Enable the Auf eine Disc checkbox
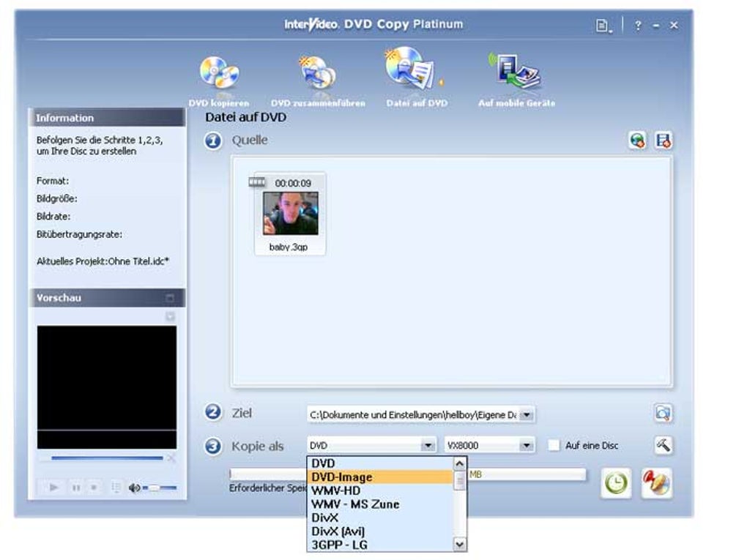747x560 pixels. pos(554,446)
